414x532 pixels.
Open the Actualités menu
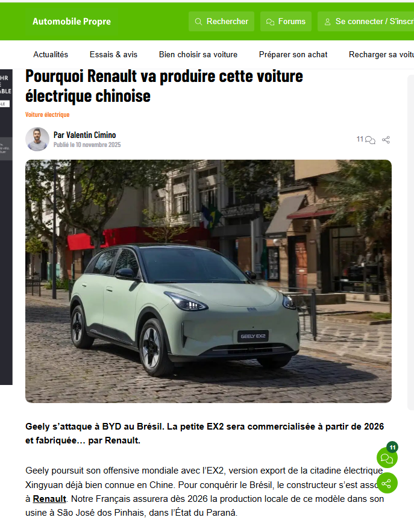click(51, 54)
